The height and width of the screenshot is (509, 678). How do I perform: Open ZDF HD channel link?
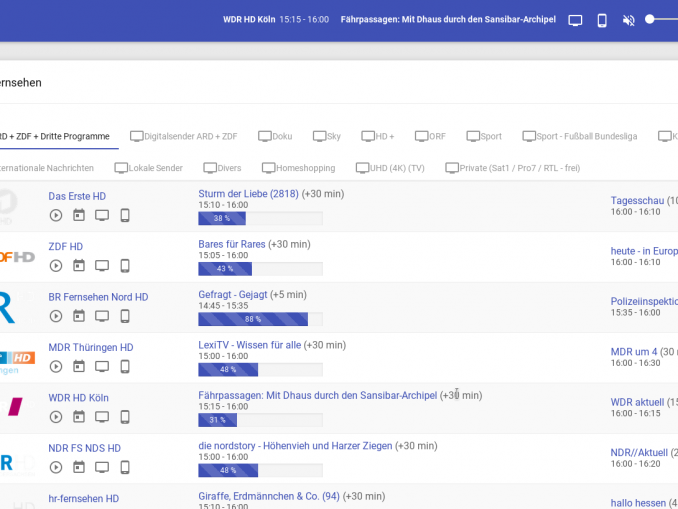(65, 246)
